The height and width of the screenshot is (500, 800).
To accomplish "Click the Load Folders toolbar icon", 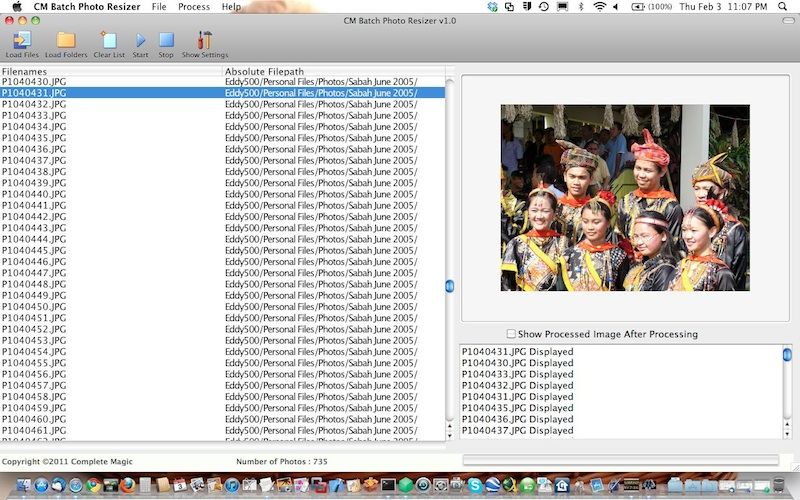I will (66, 40).
